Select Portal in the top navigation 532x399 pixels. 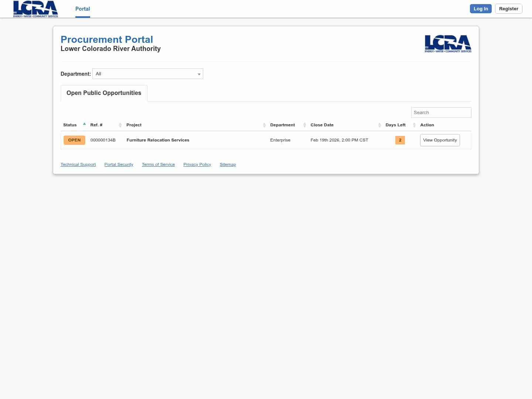[x=82, y=8]
